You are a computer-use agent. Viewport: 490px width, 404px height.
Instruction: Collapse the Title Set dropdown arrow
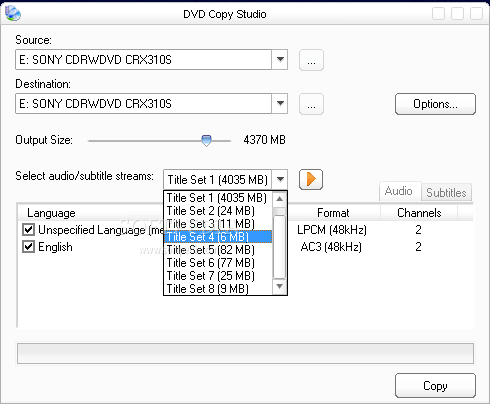[280, 179]
